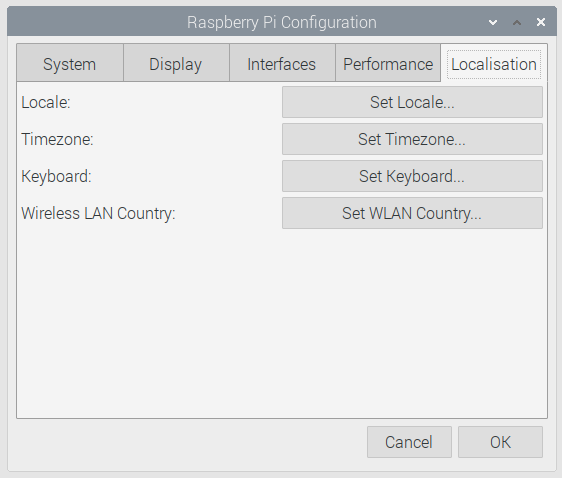Click the Timezone label text

(57, 139)
